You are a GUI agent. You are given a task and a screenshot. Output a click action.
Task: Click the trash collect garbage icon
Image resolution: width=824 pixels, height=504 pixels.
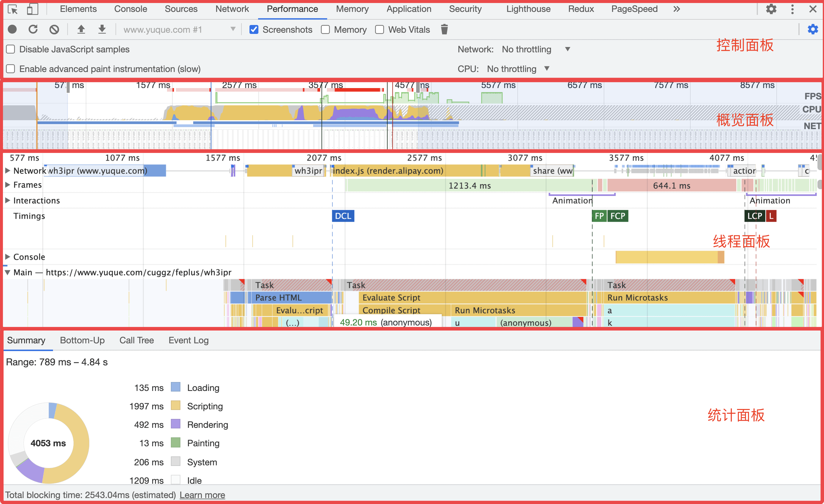point(444,29)
